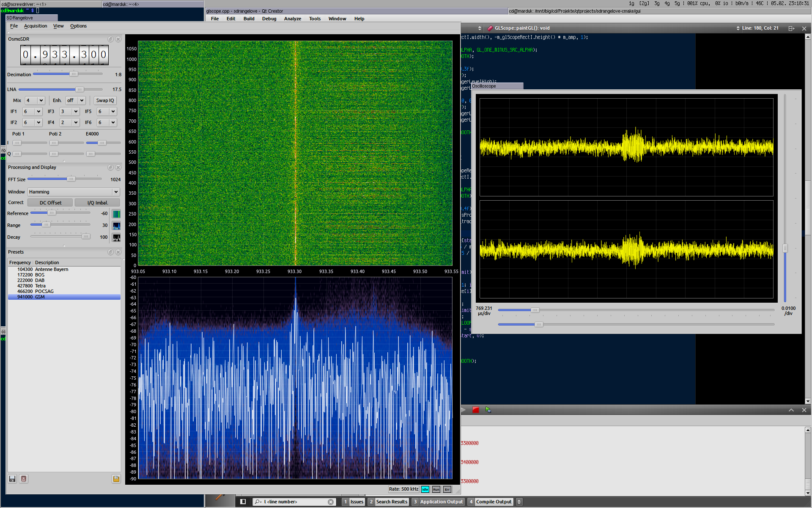Click the delete preset icon

coord(24,479)
